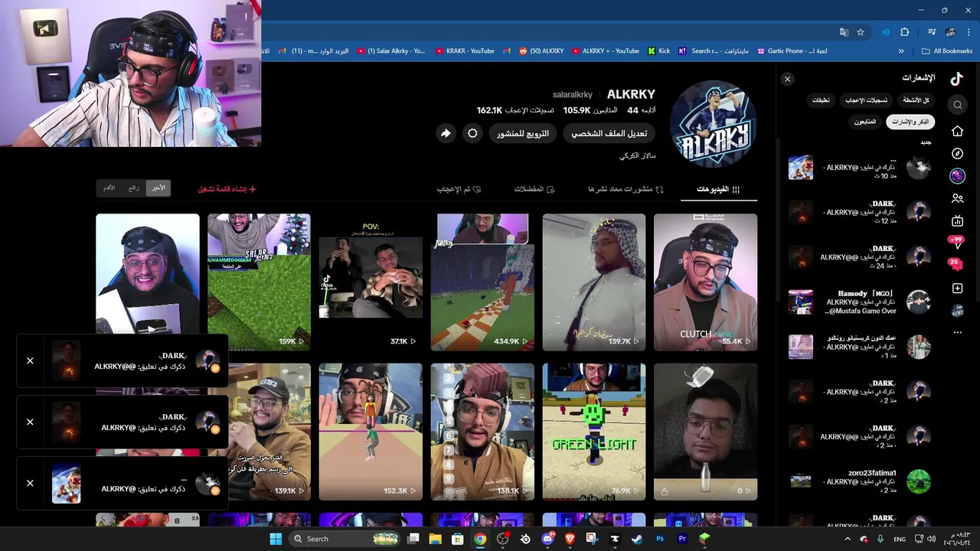Click the share arrow on profile
980x551 pixels.
446,133
